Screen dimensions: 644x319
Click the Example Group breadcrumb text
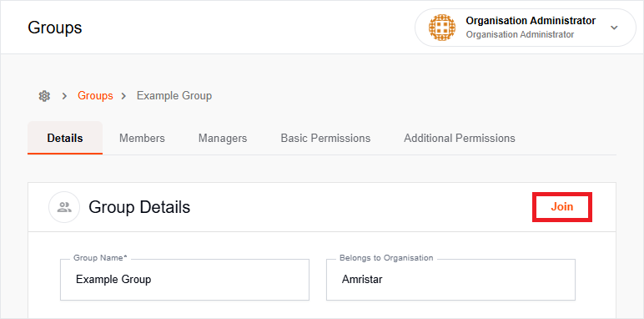[174, 96]
